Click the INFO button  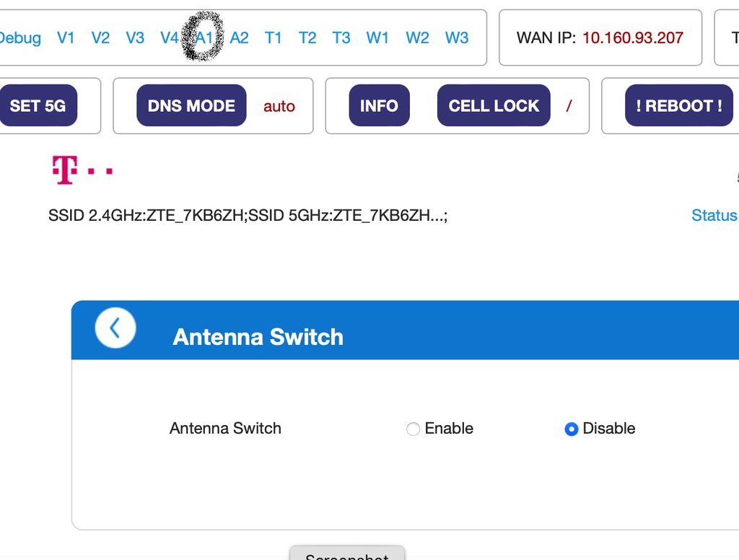[x=379, y=106]
